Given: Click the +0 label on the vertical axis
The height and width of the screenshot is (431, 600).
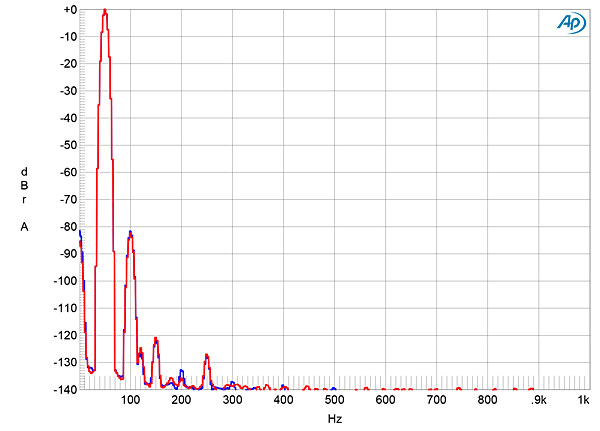Looking at the screenshot, I should coord(70,10).
